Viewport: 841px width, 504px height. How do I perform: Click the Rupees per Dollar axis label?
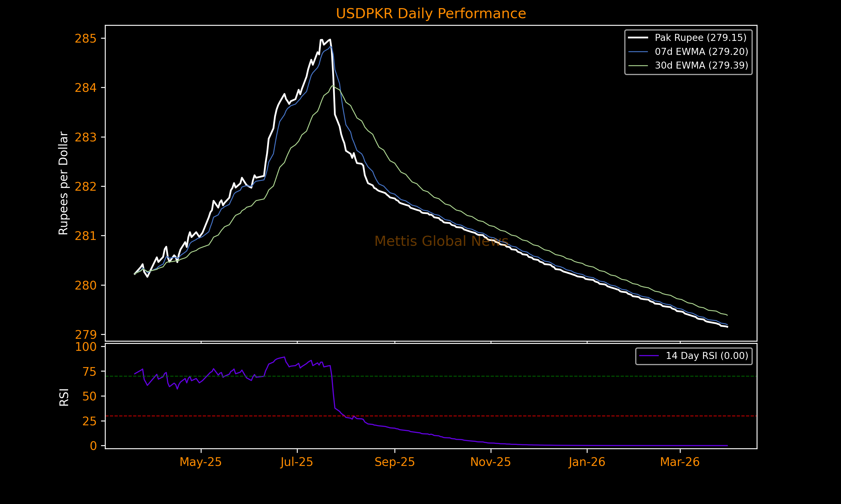64,183
